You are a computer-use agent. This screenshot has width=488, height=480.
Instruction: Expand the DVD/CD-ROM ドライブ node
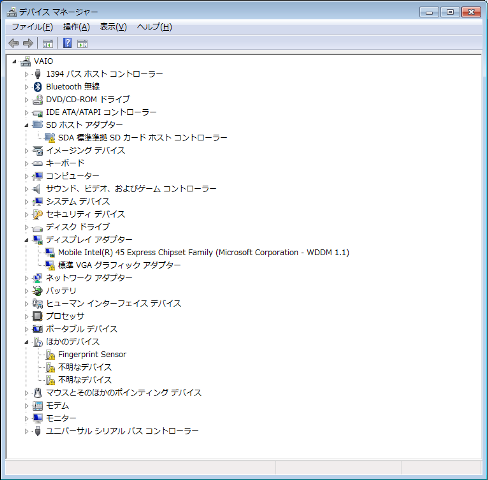pos(26,100)
